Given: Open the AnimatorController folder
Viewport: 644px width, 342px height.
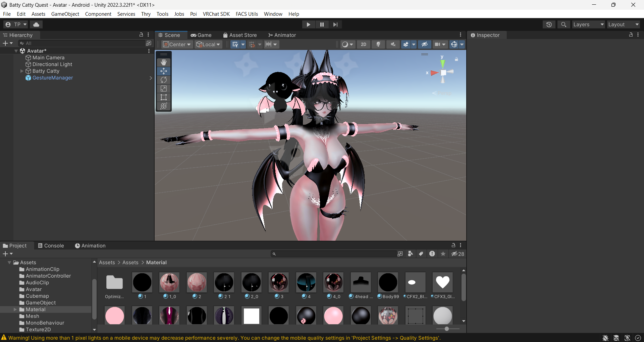Looking at the screenshot, I should (48, 276).
